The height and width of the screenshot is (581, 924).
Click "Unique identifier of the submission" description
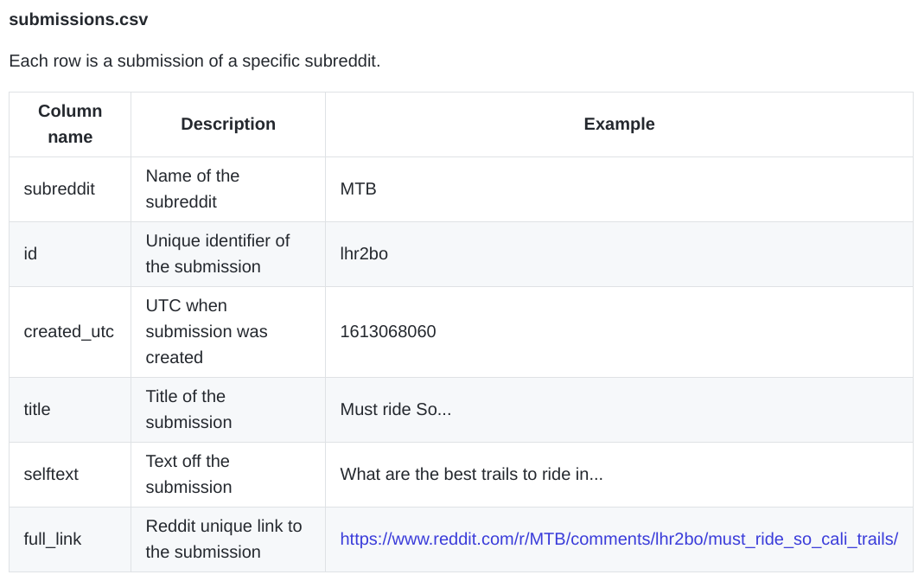(217, 253)
